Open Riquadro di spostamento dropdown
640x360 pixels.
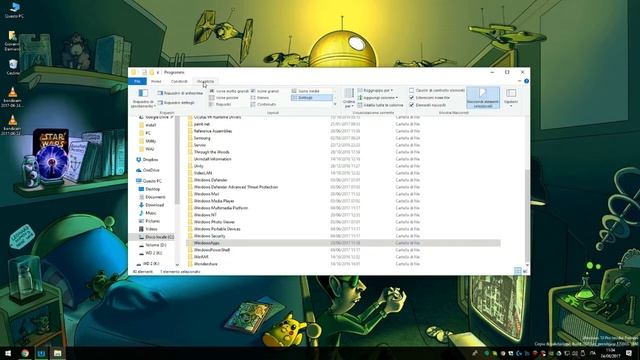(x=142, y=98)
